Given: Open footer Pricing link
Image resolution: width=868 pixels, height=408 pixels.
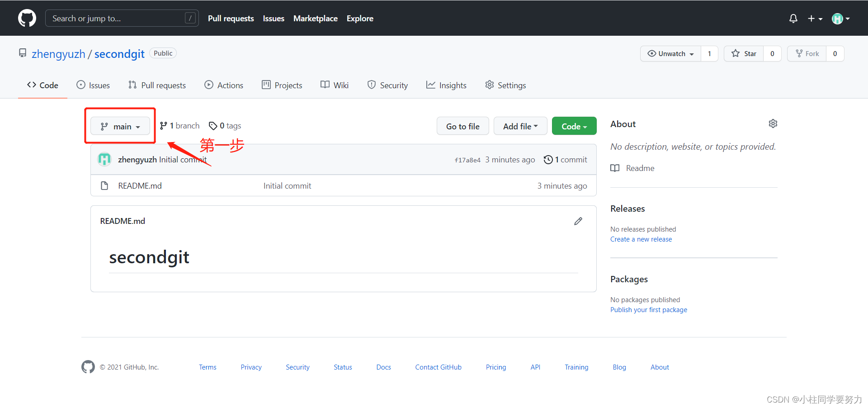Looking at the screenshot, I should pyautogui.click(x=496, y=367).
